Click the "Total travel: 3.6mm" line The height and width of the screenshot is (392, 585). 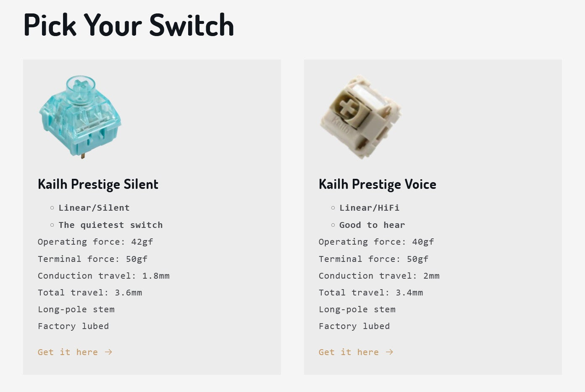click(90, 293)
